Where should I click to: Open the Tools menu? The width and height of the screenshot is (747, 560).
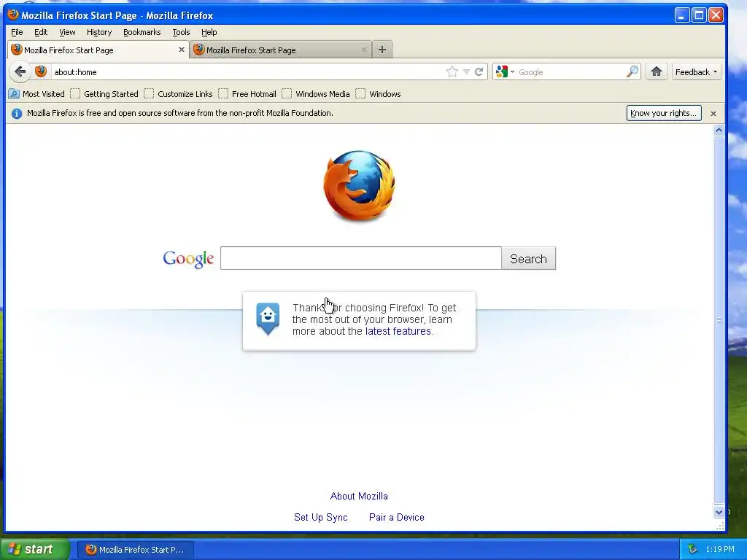pos(181,32)
